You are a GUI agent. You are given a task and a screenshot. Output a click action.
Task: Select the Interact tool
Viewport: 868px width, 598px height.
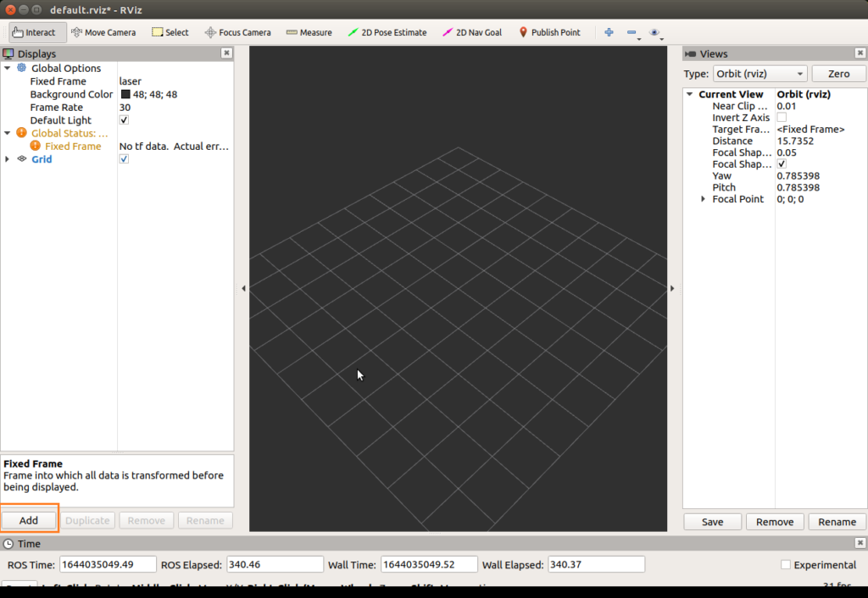(36, 31)
